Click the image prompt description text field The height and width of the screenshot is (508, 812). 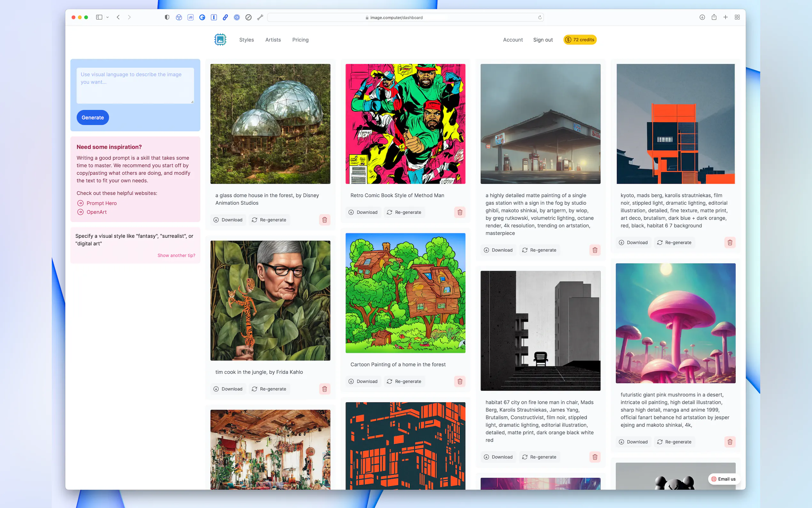pyautogui.click(x=135, y=85)
